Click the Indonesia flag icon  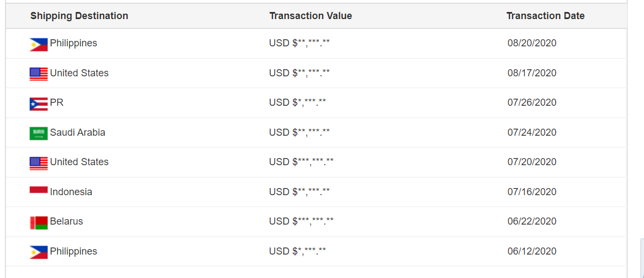(x=39, y=190)
